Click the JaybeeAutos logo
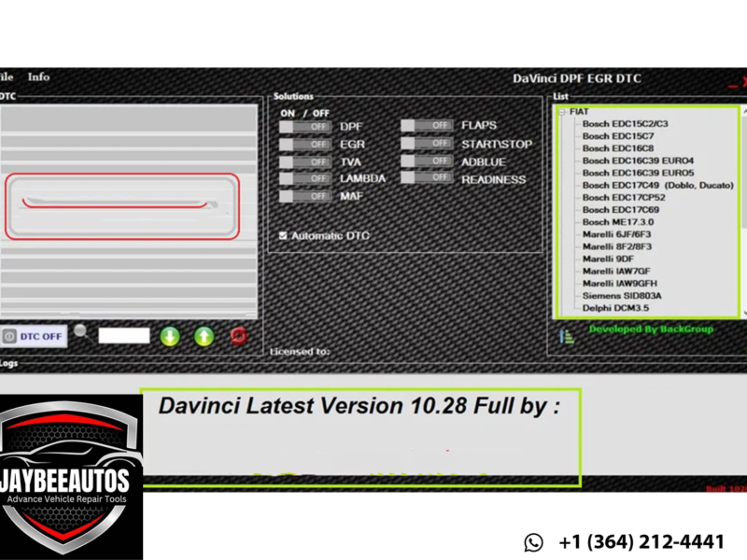 pos(71,476)
